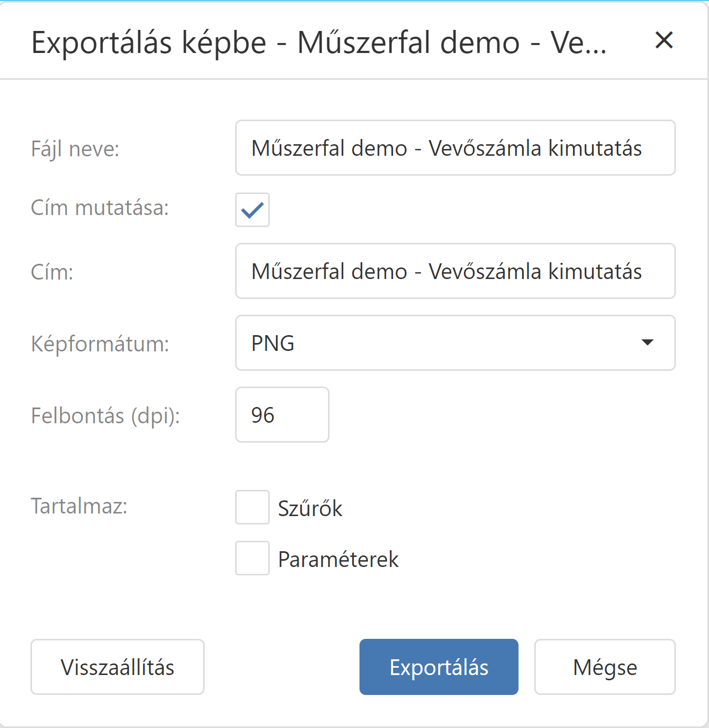Enable the Paraméterek checkbox
The width and height of the screenshot is (709, 728).
tap(252, 558)
